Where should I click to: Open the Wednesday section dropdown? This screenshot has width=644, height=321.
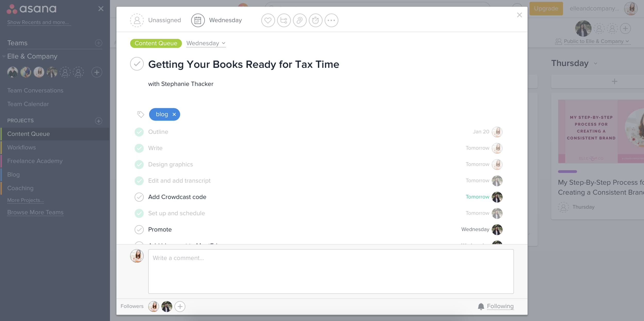[x=206, y=43]
